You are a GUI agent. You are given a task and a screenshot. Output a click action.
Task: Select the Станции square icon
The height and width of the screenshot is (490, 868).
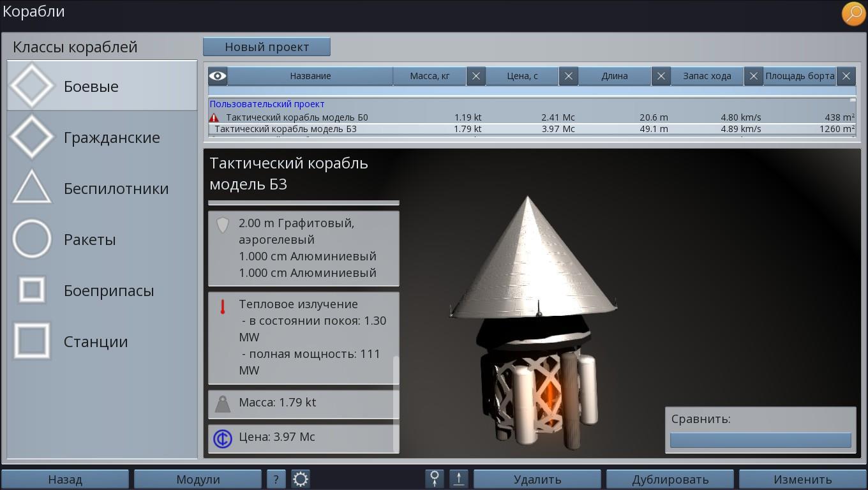32,341
